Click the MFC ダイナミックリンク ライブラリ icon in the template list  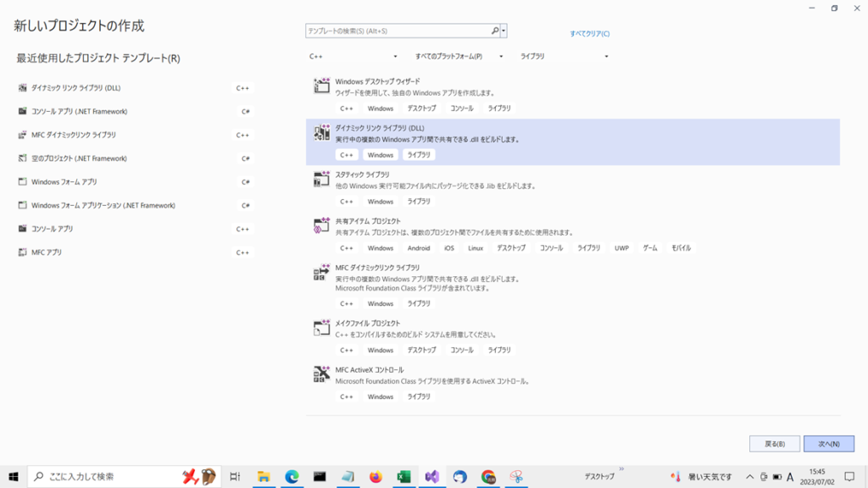pos(321,272)
